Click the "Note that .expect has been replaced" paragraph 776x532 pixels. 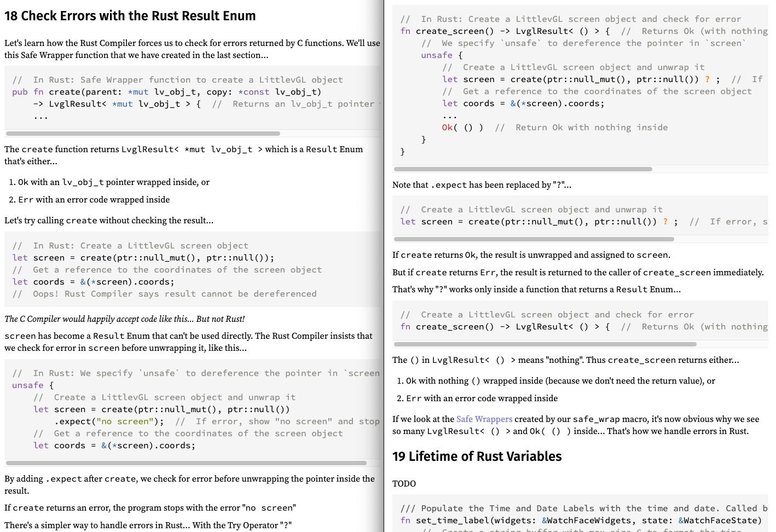tap(482, 185)
